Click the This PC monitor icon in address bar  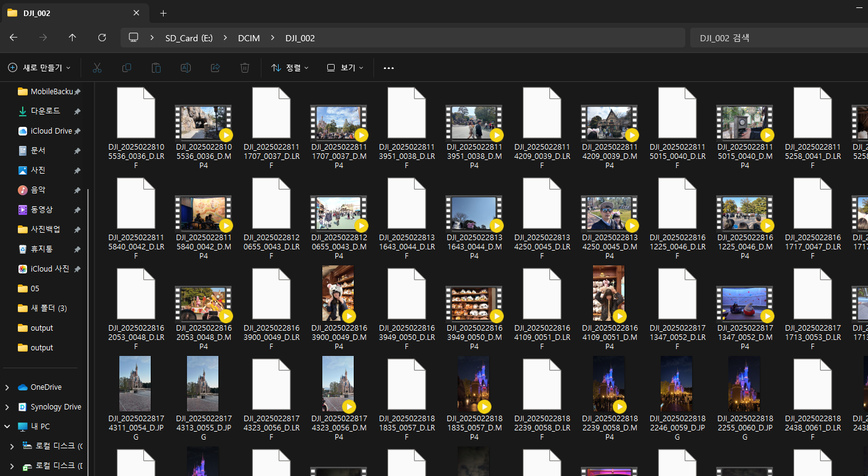pyautogui.click(x=133, y=38)
